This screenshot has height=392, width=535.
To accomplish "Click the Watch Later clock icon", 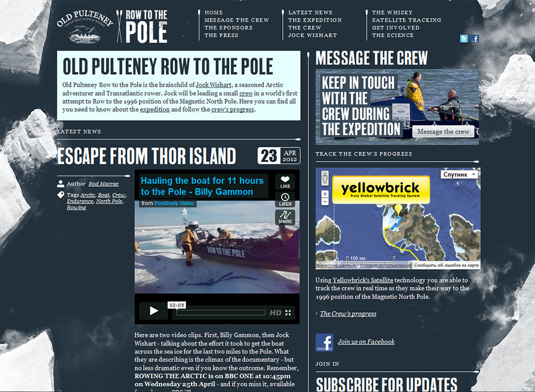I will 285,200.
